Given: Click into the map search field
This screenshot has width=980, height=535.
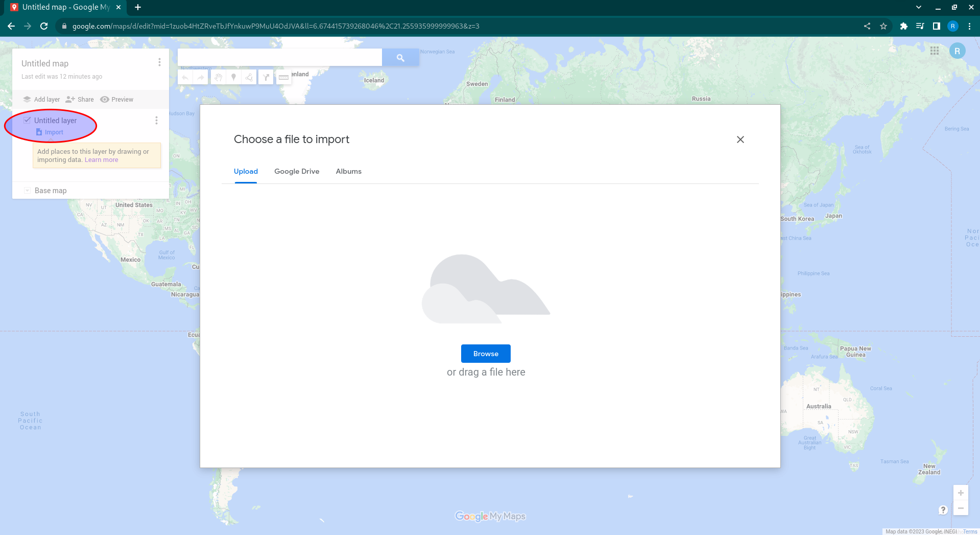Looking at the screenshot, I should click(280, 58).
